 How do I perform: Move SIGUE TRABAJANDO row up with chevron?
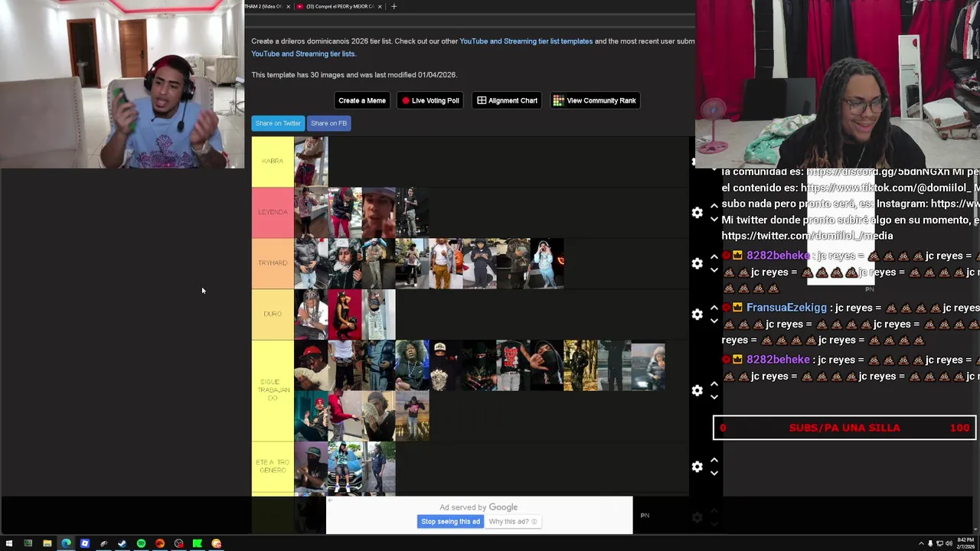(x=714, y=384)
